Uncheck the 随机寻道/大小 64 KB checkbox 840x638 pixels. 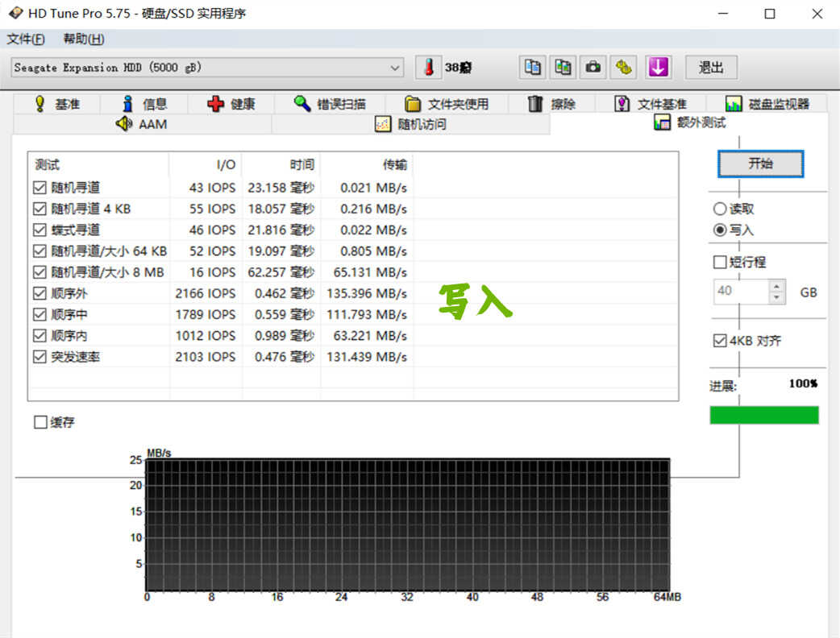click(x=40, y=251)
